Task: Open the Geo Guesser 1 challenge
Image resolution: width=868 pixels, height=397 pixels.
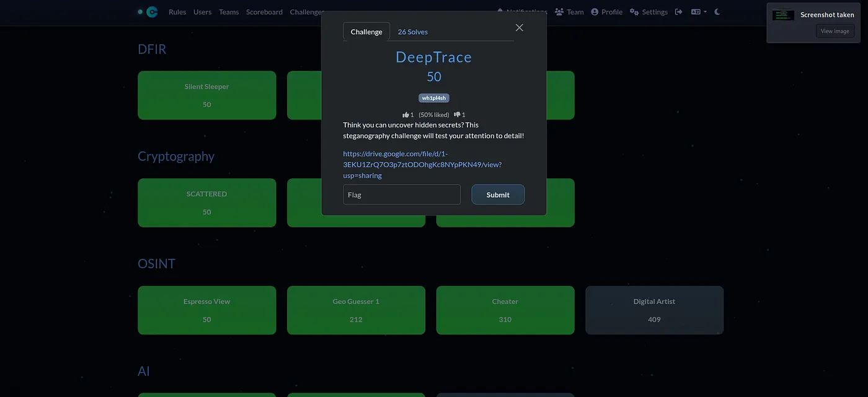Action: click(x=356, y=310)
